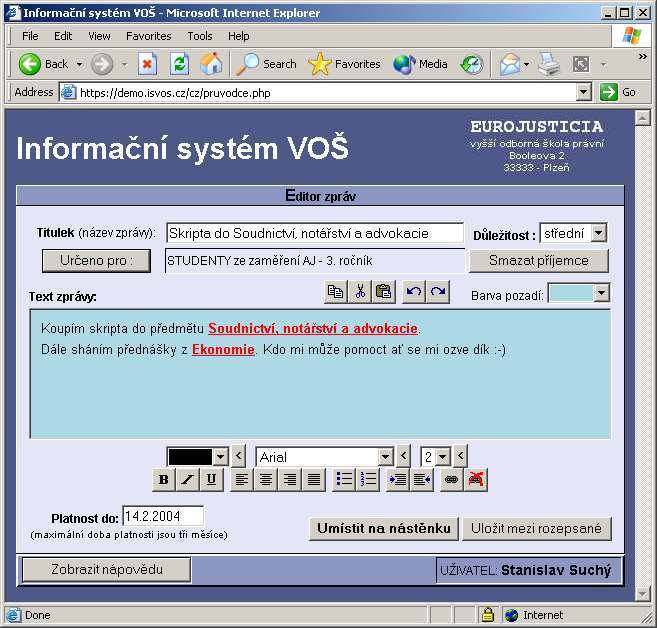Click the URL address field
Image resolution: width=657 pixels, height=628 pixels.
(318, 92)
